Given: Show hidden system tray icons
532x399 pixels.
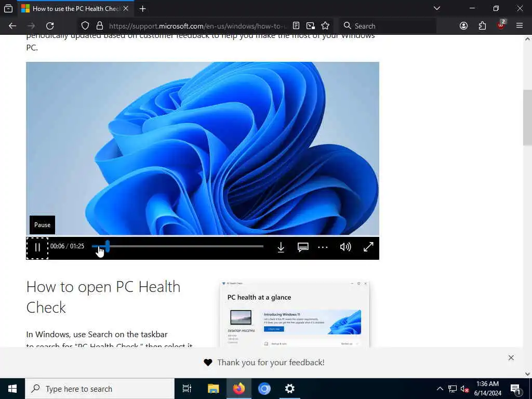Looking at the screenshot, I should tap(440, 389).
